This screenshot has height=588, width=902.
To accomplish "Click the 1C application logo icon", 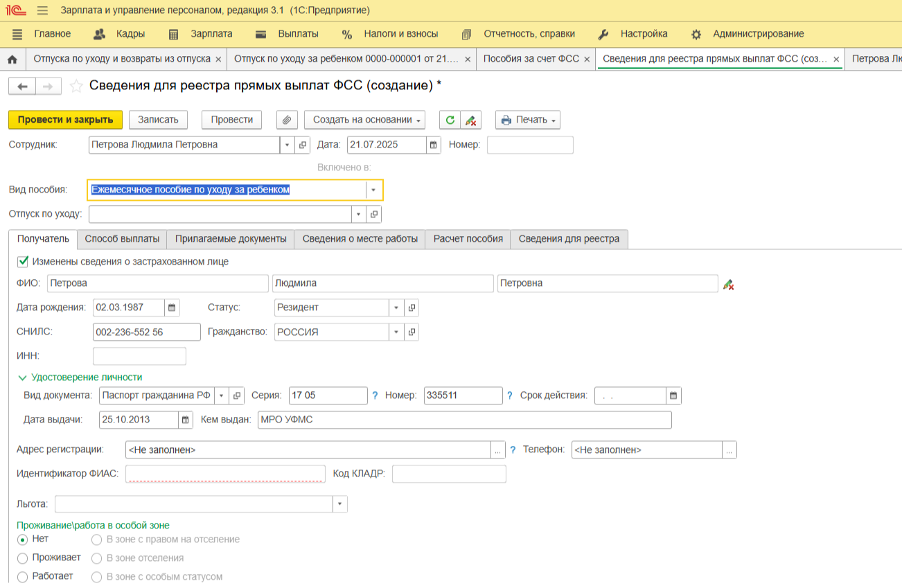I will (x=17, y=10).
